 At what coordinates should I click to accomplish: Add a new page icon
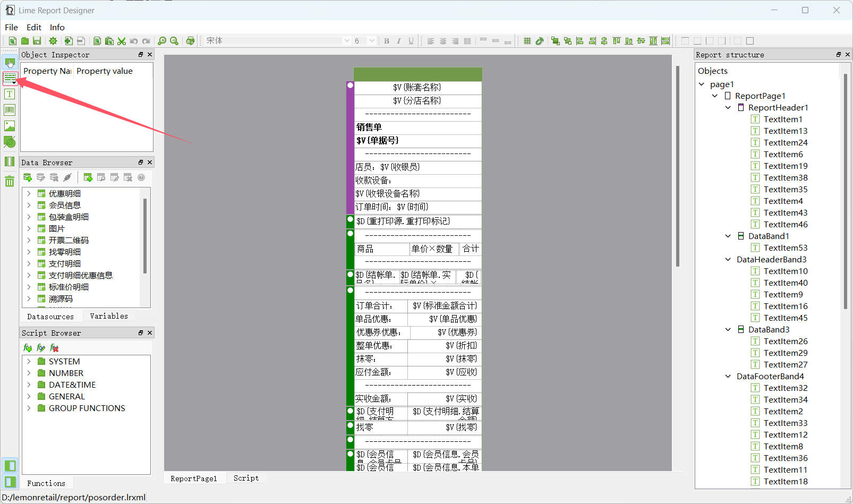[69, 41]
